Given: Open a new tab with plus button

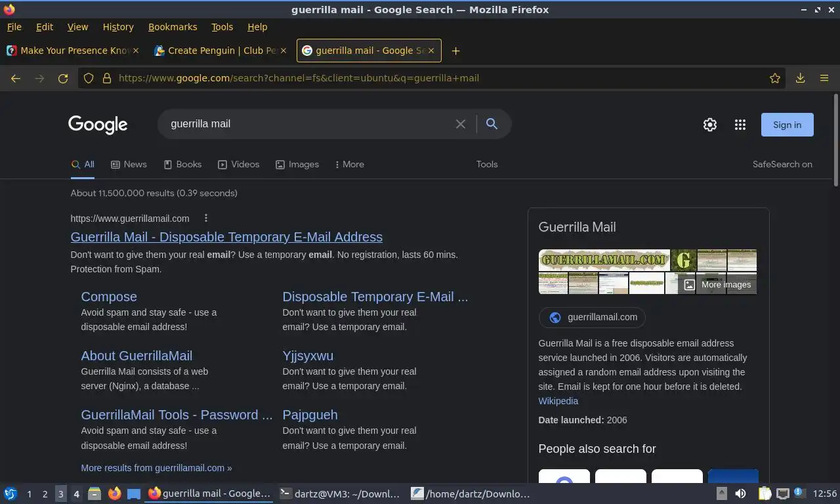Looking at the screenshot, I should tap(455, 51).
